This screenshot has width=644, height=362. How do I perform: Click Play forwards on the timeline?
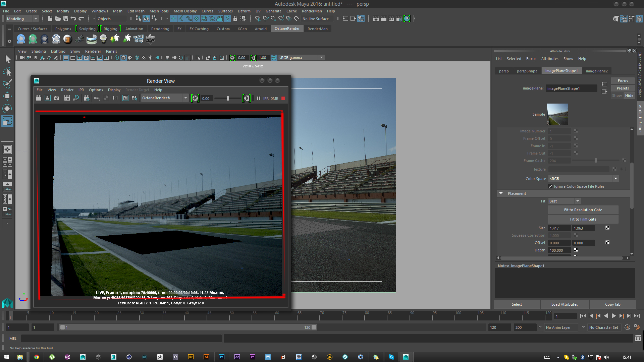tap(613, 316)
